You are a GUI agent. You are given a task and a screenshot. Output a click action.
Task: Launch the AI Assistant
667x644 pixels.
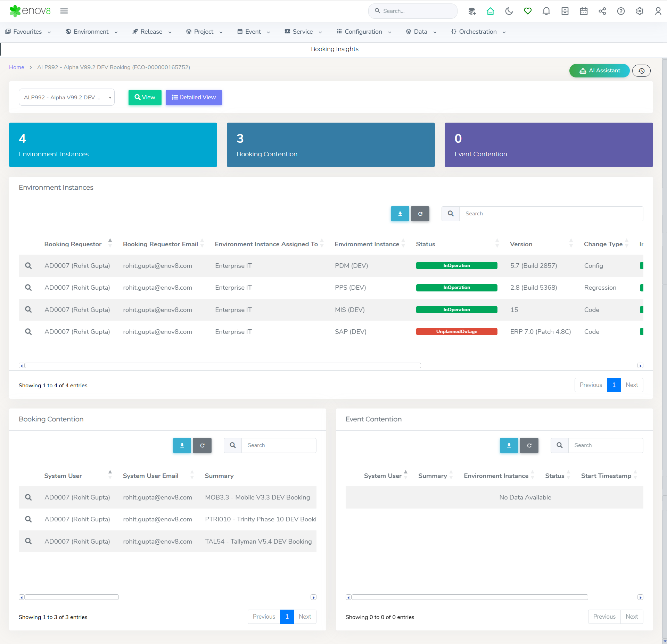coord(599,71)
